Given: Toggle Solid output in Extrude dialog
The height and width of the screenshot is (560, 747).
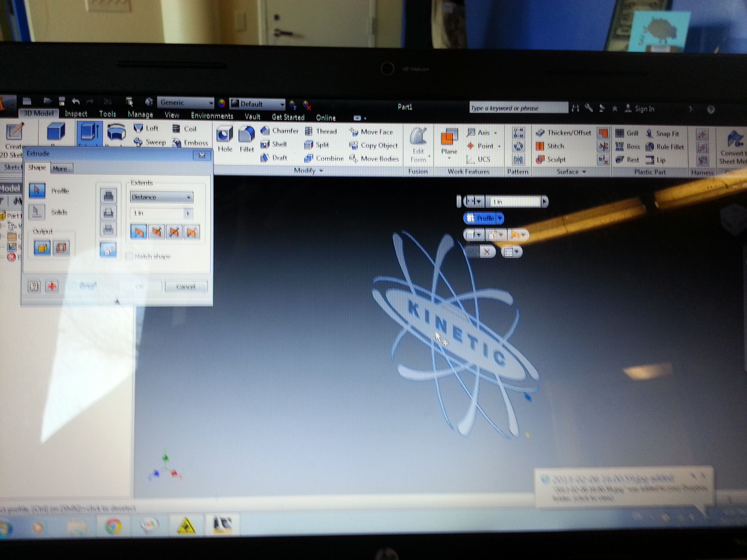Looking at the screenshot, I should coord(42,248).
